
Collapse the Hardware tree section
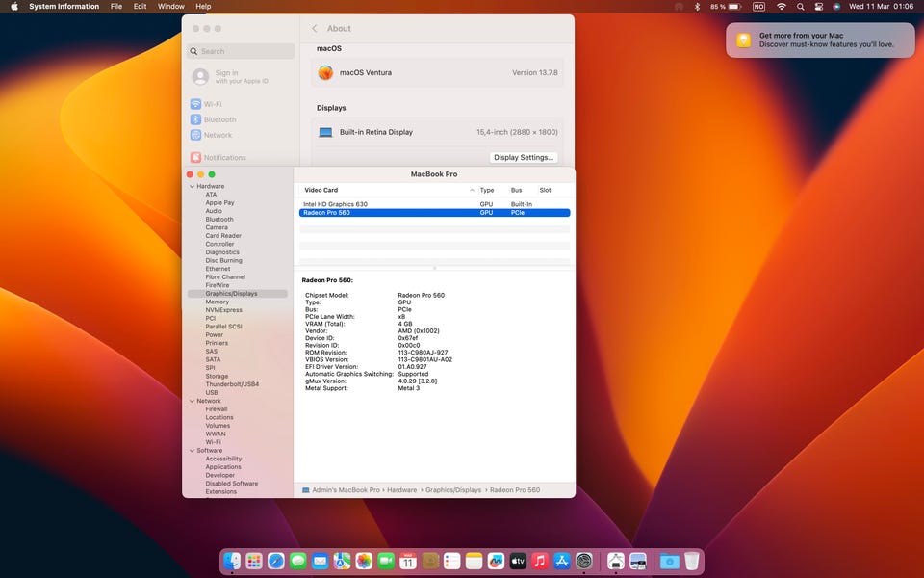click(192, 186)
